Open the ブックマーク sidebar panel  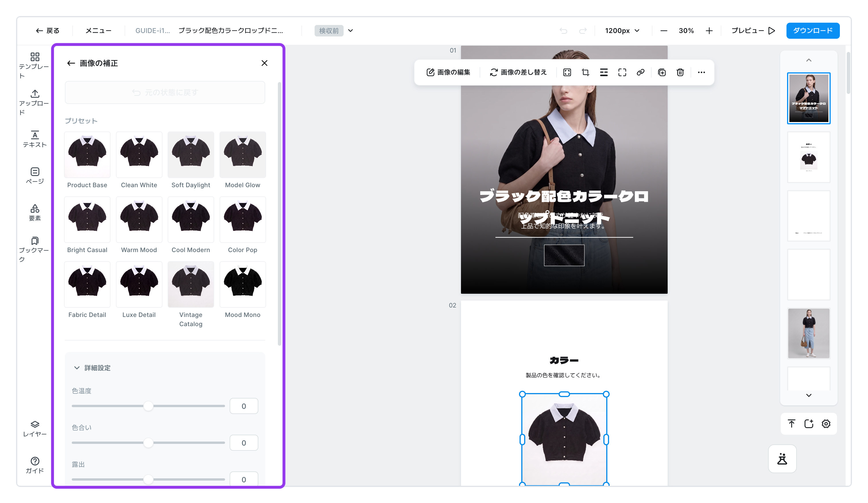tap(34, 249)
